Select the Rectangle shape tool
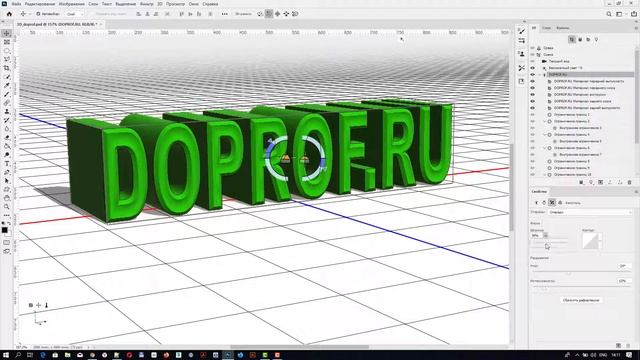Image resolution: width=640 pixels, height=360 pixels. click(7, 189)
